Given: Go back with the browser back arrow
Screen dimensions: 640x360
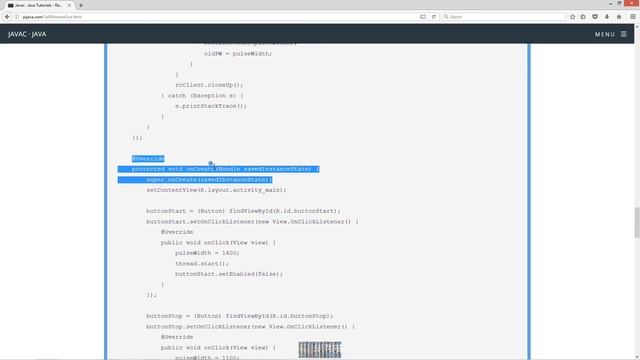Looking at the screenshot, I should point(7,17).
